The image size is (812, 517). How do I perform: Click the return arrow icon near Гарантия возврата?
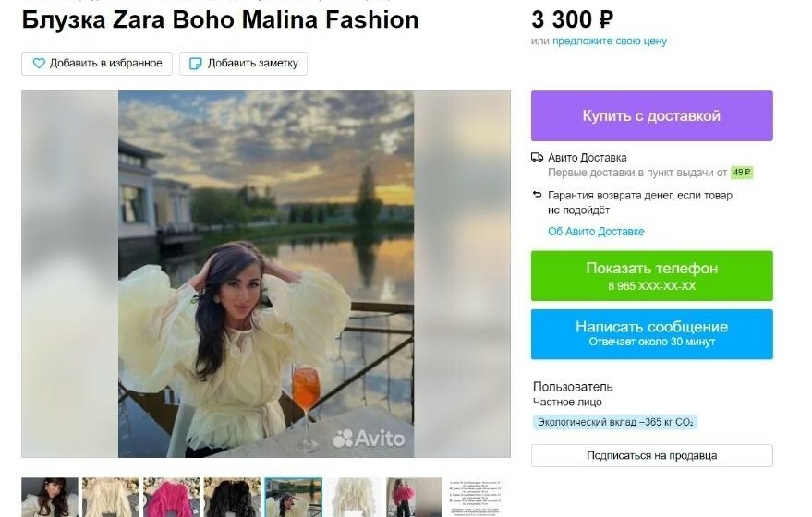(537, 195)
